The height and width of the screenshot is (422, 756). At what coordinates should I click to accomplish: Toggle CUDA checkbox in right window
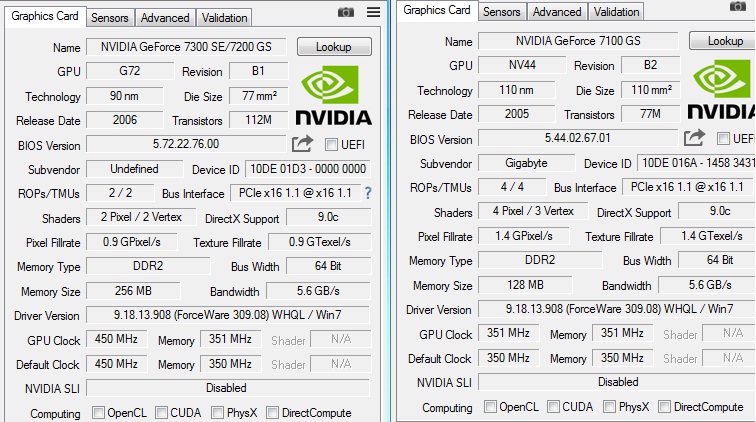pos(554,407)
